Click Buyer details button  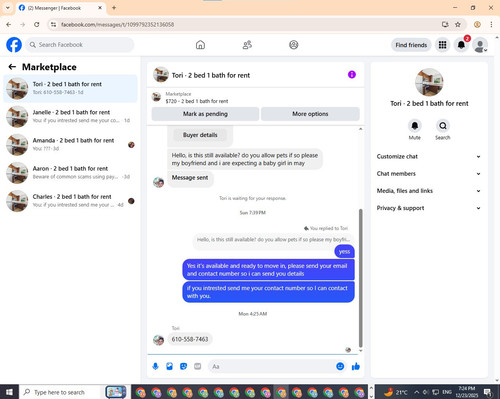point(200,135)
